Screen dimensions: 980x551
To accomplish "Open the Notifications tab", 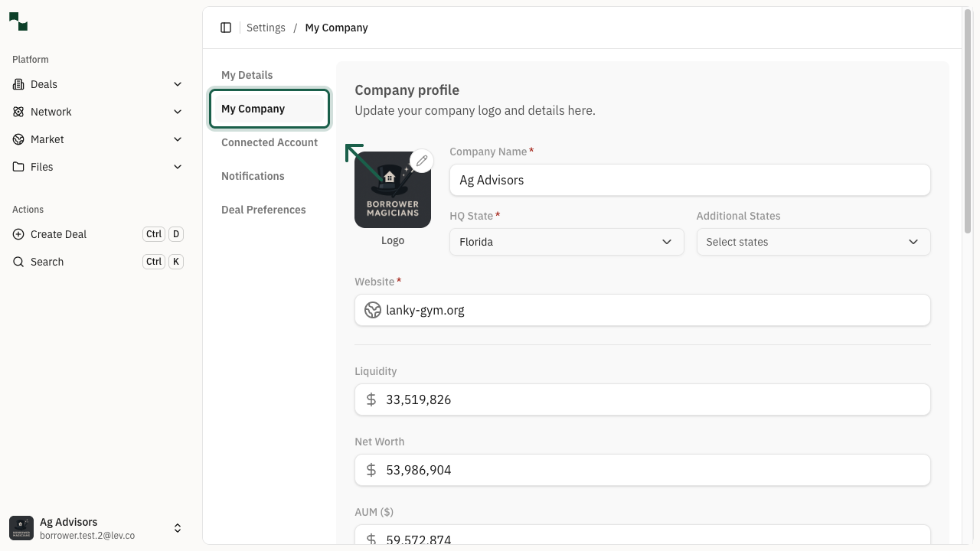I will point(253,176).
